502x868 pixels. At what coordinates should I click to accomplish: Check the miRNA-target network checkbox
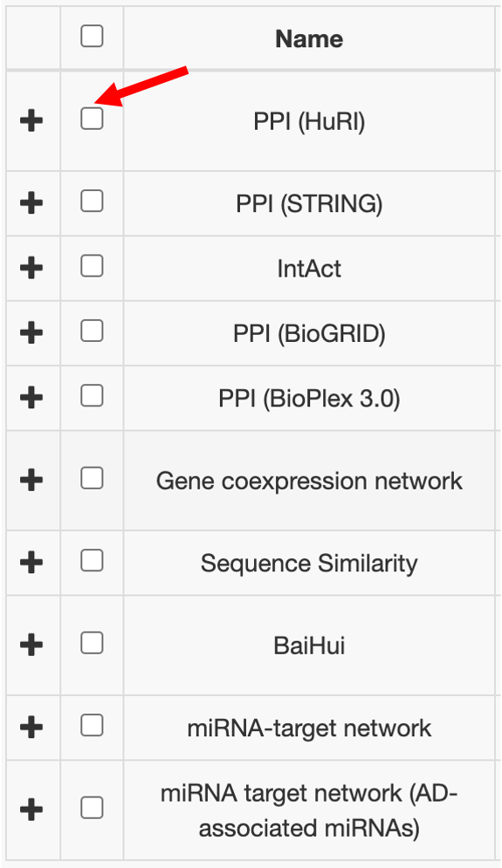click(x=92, y=725)
